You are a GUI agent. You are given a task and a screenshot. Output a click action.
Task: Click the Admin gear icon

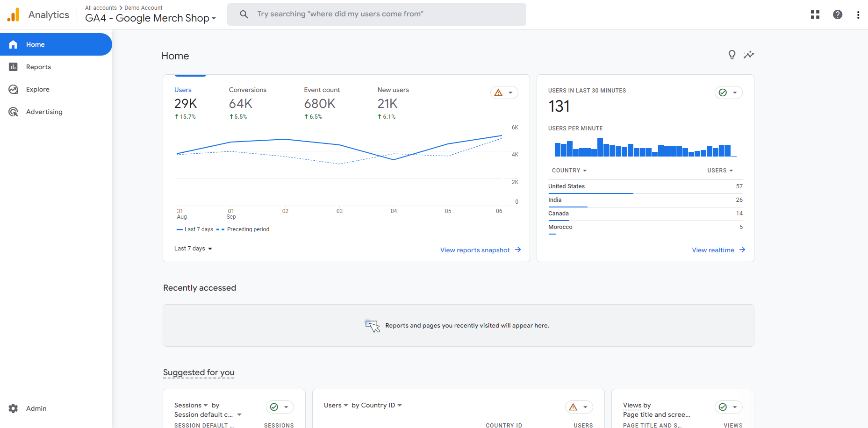tap(14, 408)
